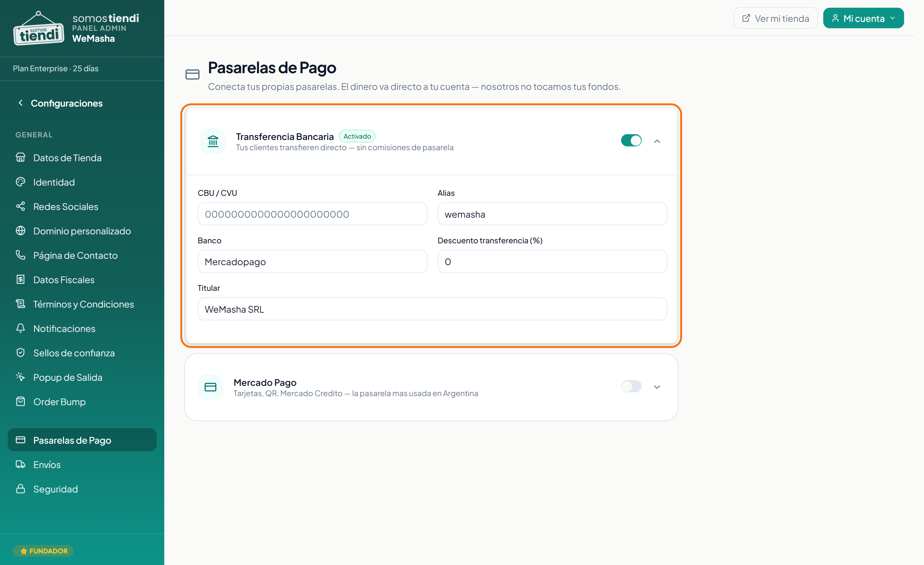
Task: Click the Descuento transferencia percentage field
Action: [552, 262]
